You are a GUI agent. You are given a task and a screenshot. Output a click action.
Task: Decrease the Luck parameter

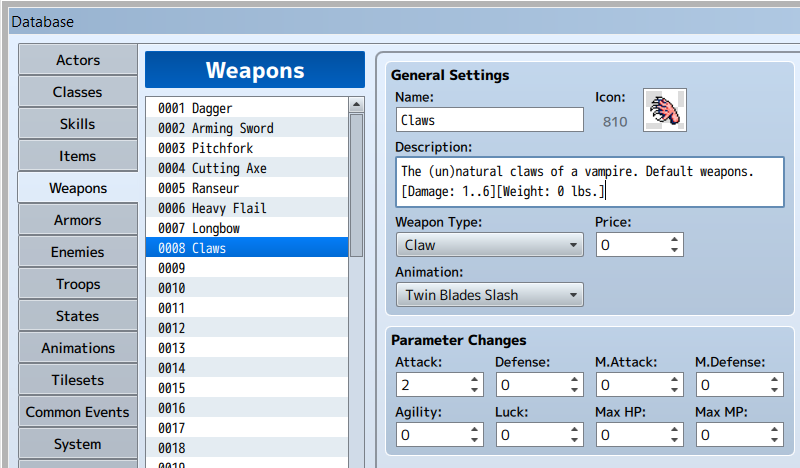click(574, 440)
